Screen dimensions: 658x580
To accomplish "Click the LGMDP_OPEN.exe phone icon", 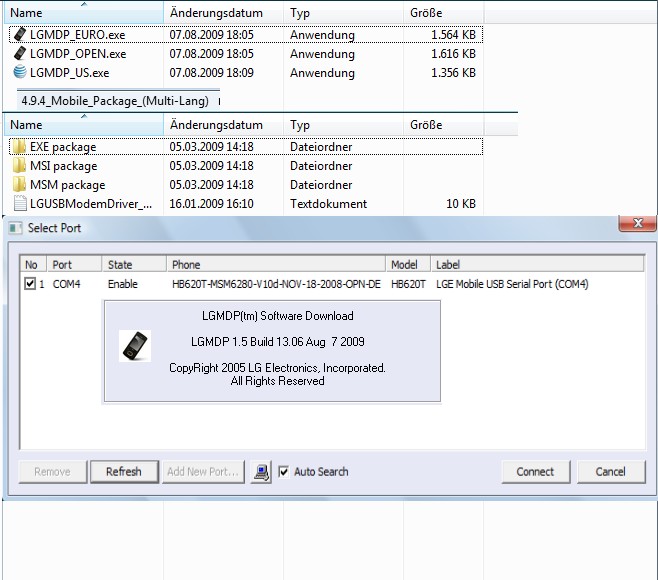I will pyautogui.click(x=19, y=53).
